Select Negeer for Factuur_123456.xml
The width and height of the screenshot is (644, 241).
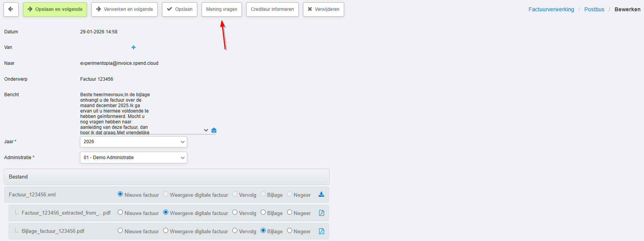[290, 194]
